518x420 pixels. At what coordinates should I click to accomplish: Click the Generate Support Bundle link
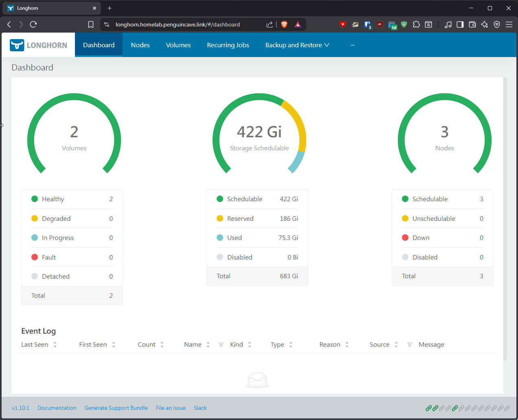[x=116, y=408]
